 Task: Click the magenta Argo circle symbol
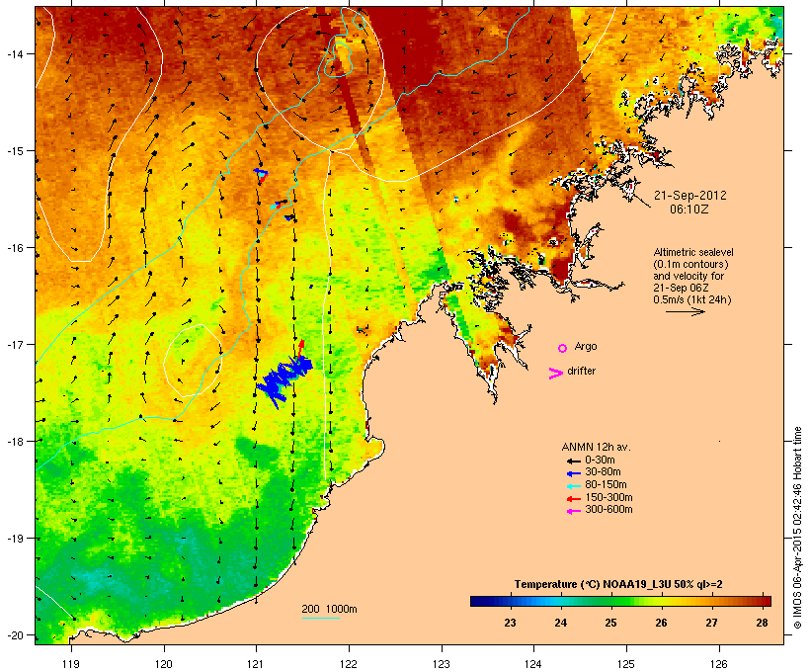point(563,349)
